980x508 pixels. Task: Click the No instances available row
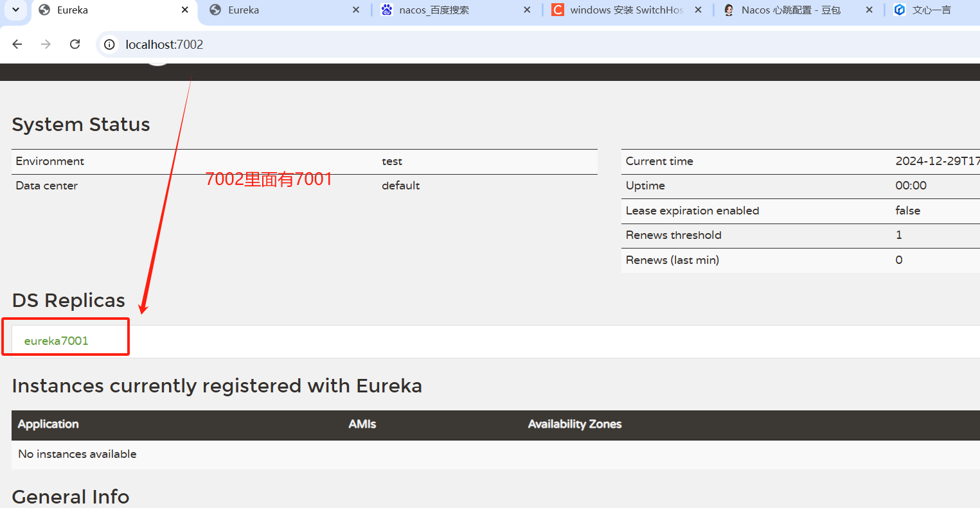point(495,454)
